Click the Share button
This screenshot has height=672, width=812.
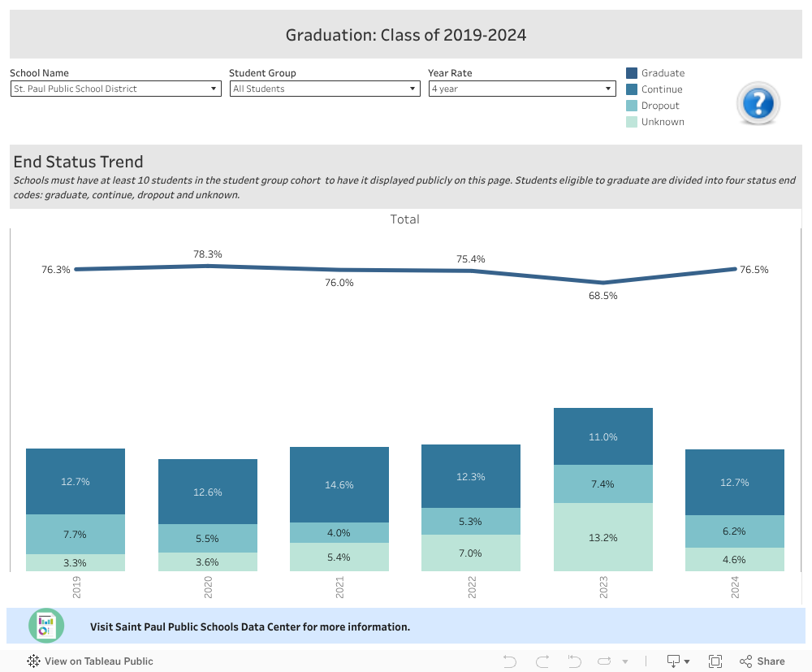click(762, 661)
